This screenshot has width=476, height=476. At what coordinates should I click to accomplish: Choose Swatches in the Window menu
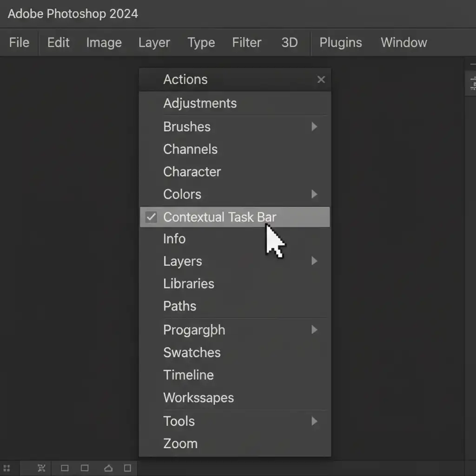click(x=192, y=352)
